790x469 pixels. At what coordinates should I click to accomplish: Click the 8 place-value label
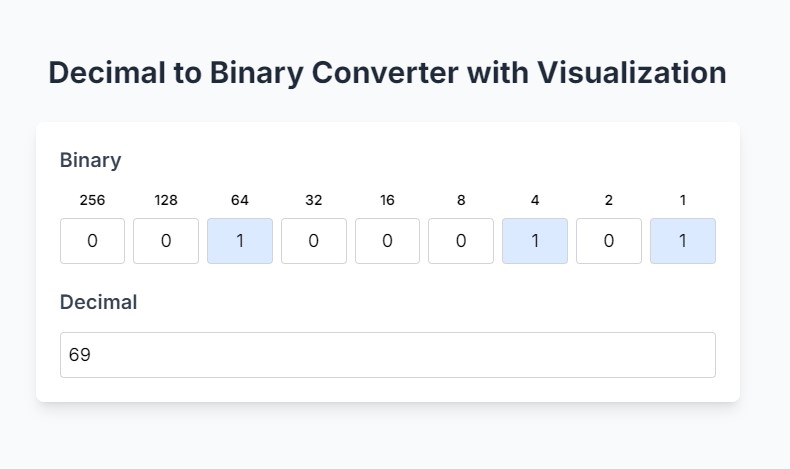pyautogui.click(x=461, y=200)
